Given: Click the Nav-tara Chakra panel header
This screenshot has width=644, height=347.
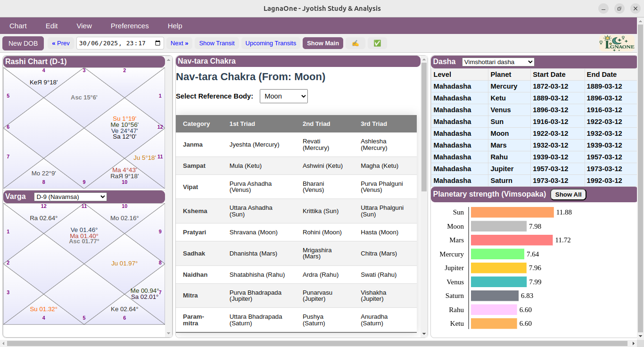Looking at the screenshot, I should click(298, 61).
